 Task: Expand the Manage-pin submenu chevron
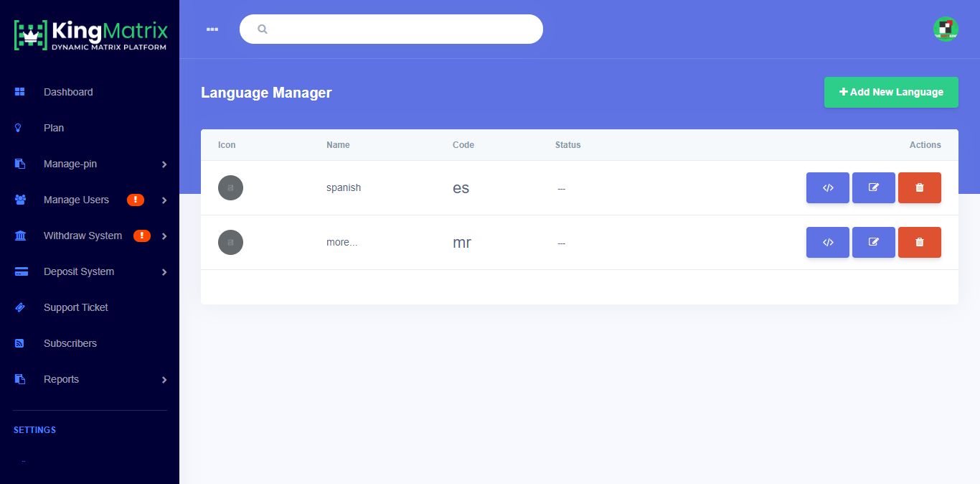tap(164, 164)
